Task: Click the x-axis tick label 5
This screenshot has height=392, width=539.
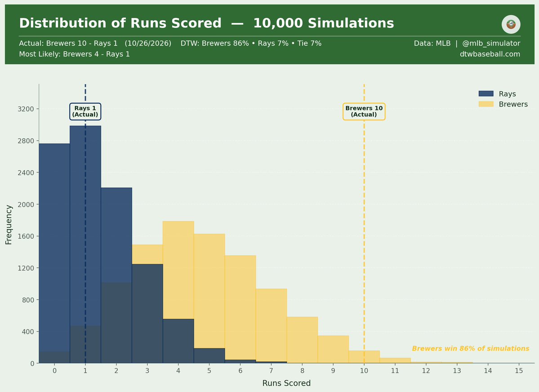Action: pos(209,371)
